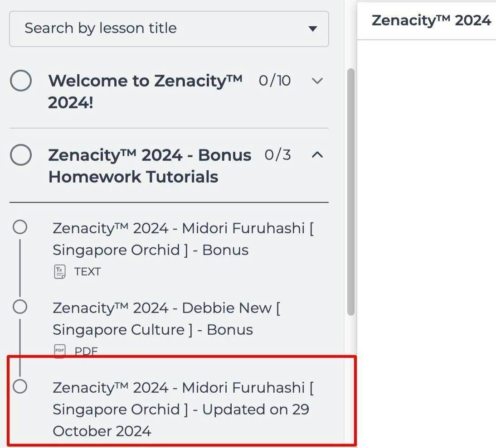Toggle Welcome to Zenacity chapter completion circle
The width and height of the screenshot is (496, 448).
click(21, 81)
